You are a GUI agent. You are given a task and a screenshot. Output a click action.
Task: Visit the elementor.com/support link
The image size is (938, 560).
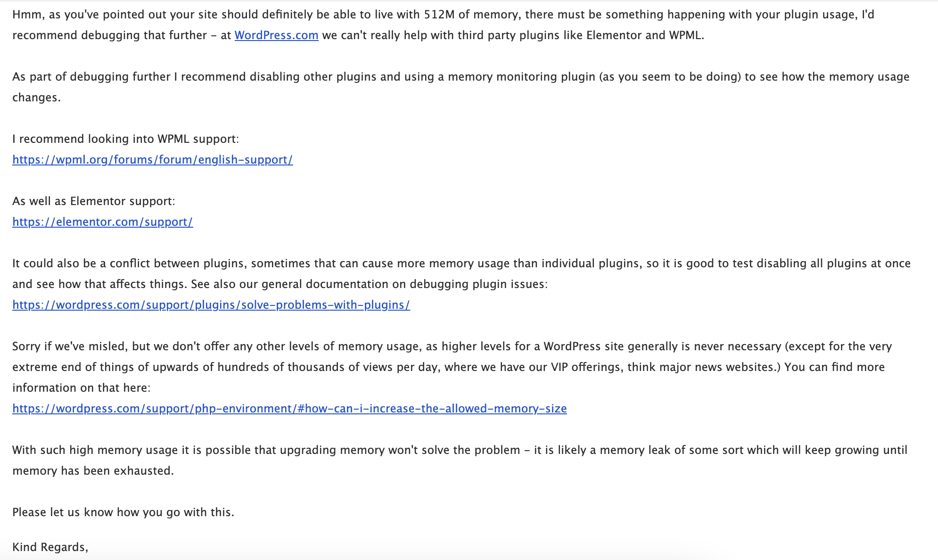102,222
